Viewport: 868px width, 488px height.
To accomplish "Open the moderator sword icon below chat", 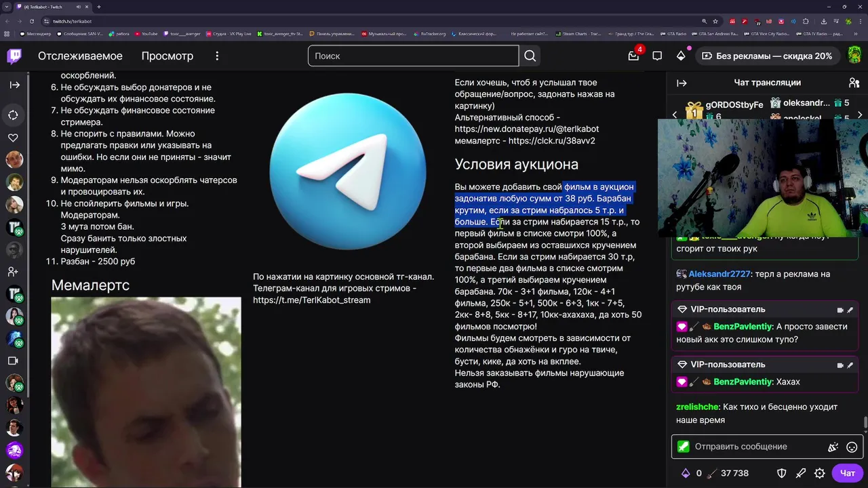I will click(801, 473).
